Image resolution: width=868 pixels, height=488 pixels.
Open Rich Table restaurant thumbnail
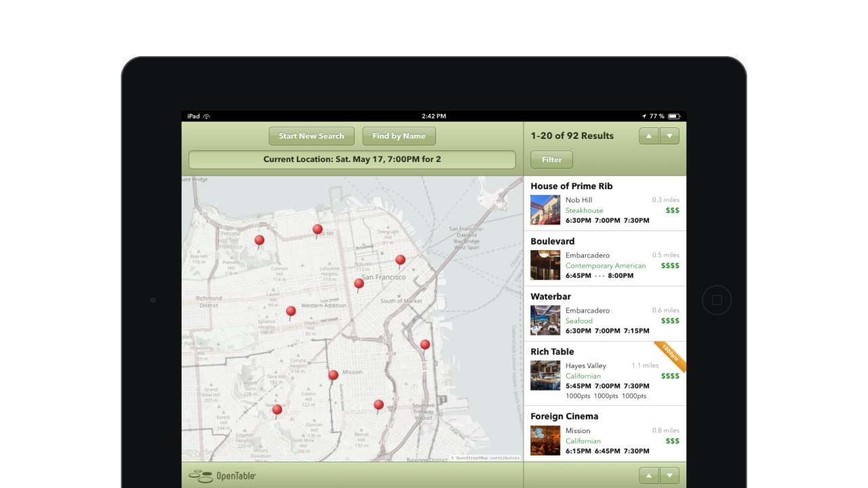(545, 375)
